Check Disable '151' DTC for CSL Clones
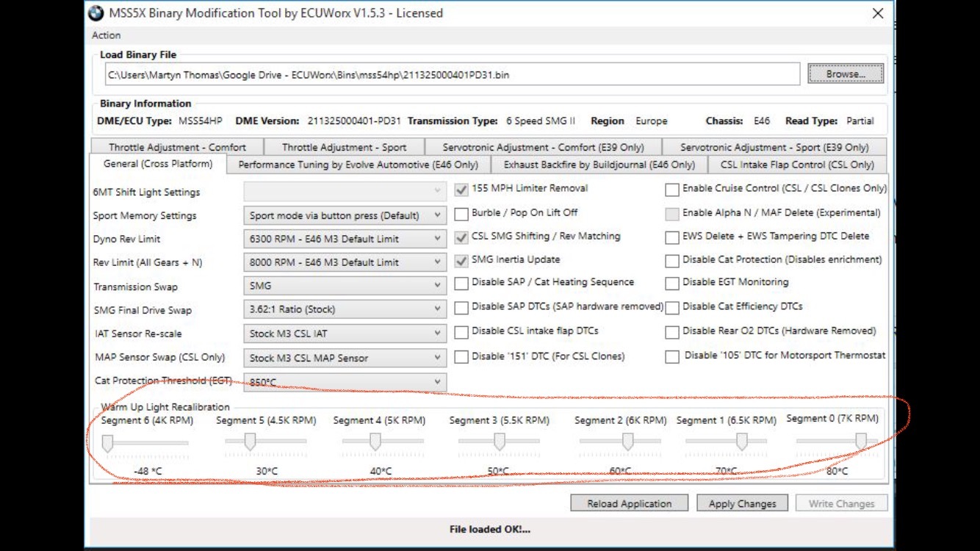Viewport: 980px width, 551px height. click(x=461, y=357)
